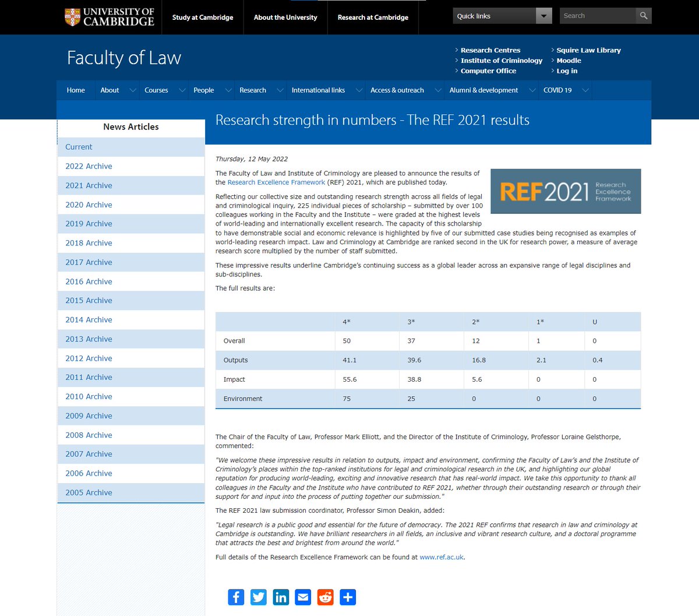The width and height of the screenshot is (699, 616).
Task: Open the www.ref.ac.uk link
Action: (442, 557)
